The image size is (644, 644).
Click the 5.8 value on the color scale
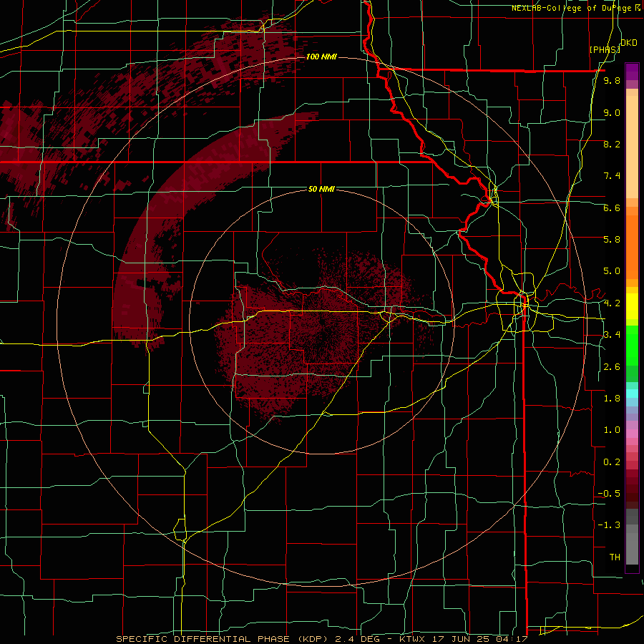612,240
